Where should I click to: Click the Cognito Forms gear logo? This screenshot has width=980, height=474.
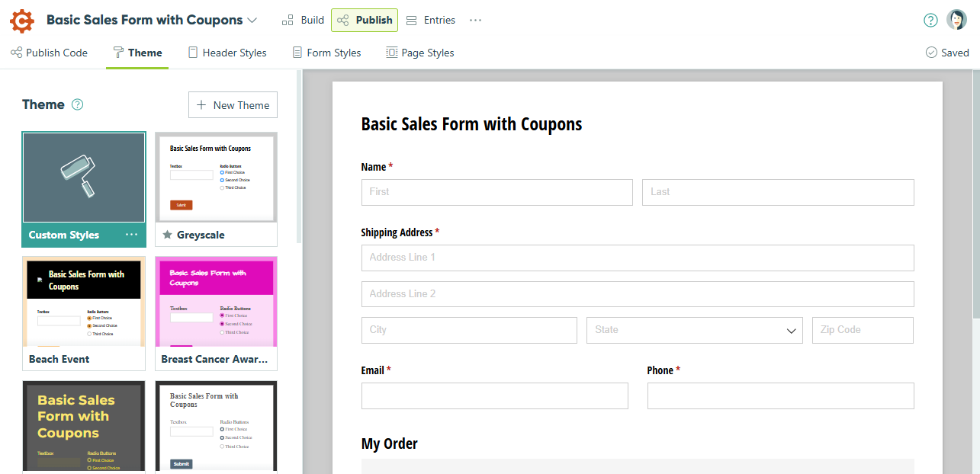[22, 21]
